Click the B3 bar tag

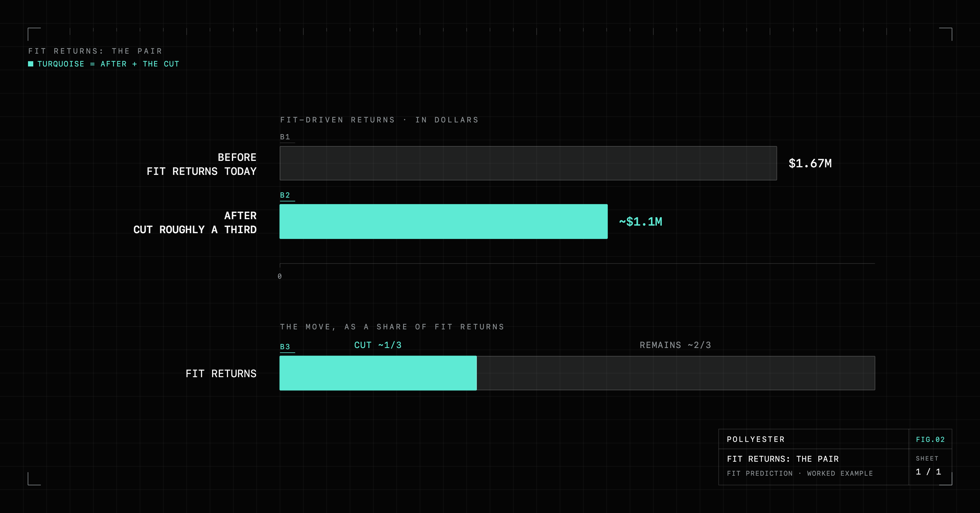tap(285, 347)
